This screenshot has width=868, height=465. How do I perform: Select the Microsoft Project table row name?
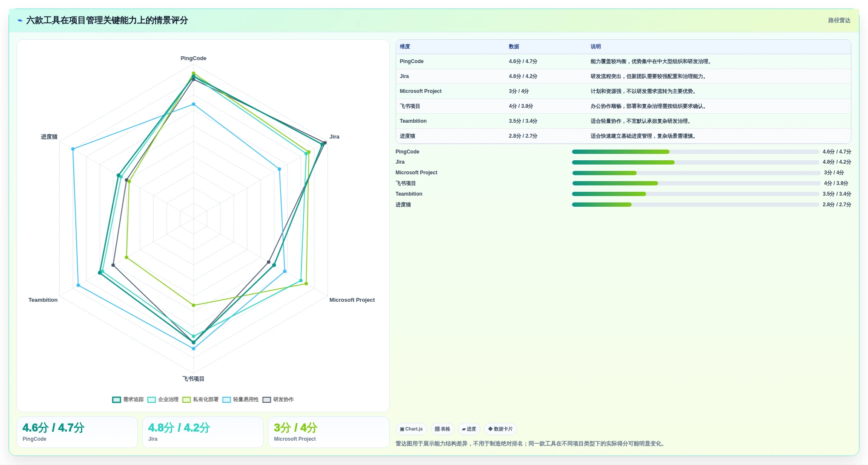420,91
